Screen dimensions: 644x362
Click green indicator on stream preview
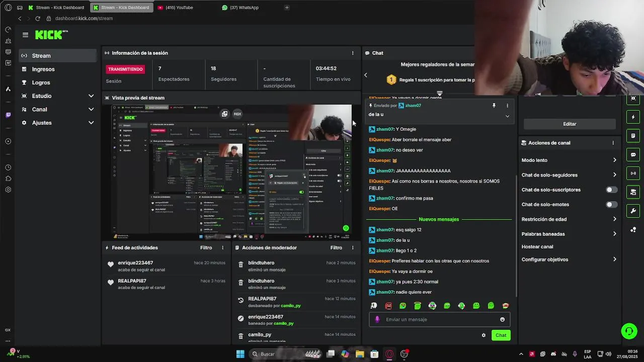pyautogui.click(x=346, y=228)
